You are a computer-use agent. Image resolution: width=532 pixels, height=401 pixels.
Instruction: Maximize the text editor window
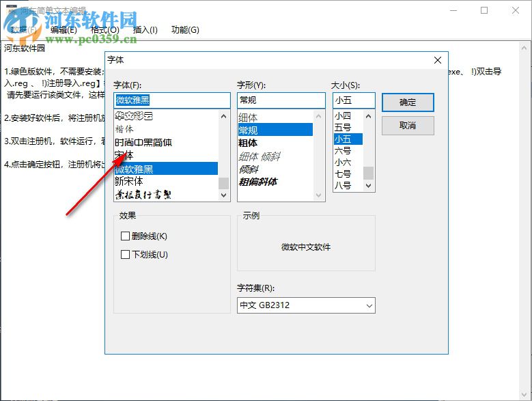click(x=484, y=10)
